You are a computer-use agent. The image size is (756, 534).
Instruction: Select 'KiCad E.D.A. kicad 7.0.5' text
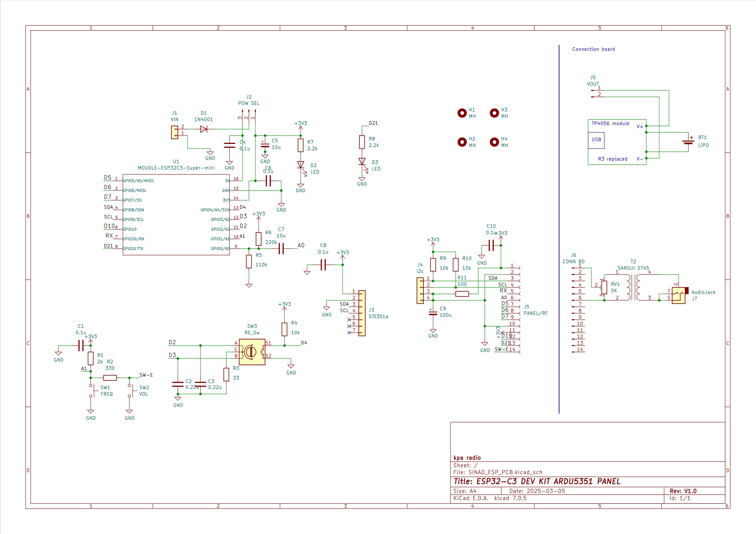point(490,498)
